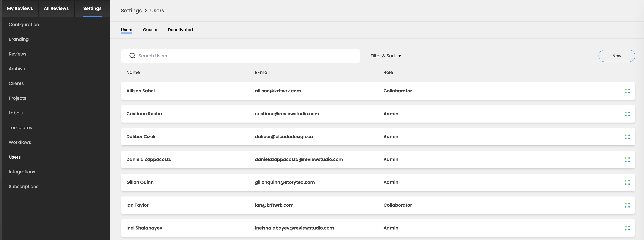Viewport: 644px width, 240px height.
Task: Click Collaborator role for Ian Taylor
Action: [x=398, y=205]
